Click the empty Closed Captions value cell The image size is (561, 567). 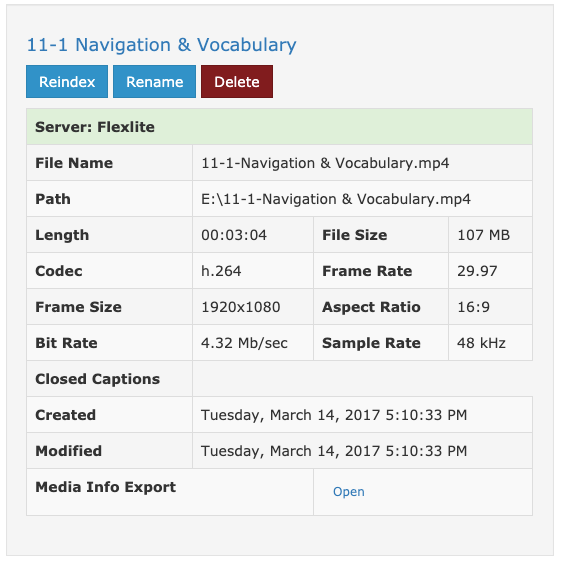coord(362,379)
